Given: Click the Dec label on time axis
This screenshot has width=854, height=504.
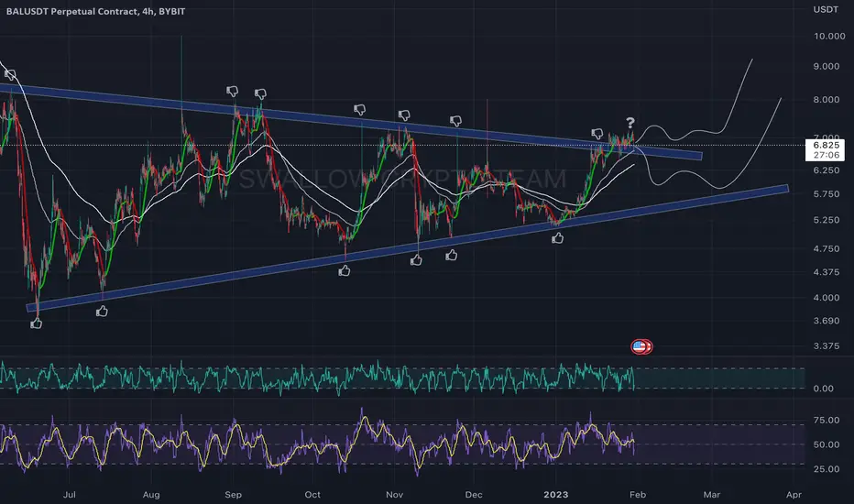Looking at the screenshot, I should pyautogui.click(x=474, y=495).
